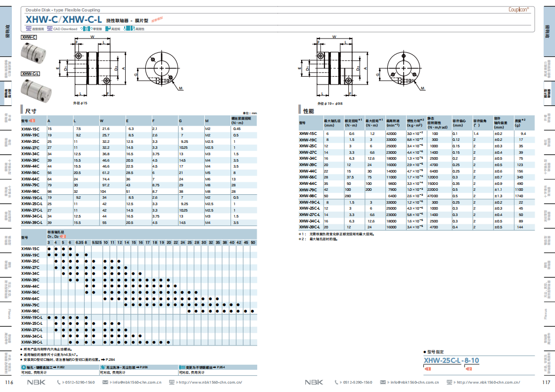The width and height of the screenshot is (555, 392).
Task: Click the dust-free cleaning and packaging icon
Action: pos(103,367)
